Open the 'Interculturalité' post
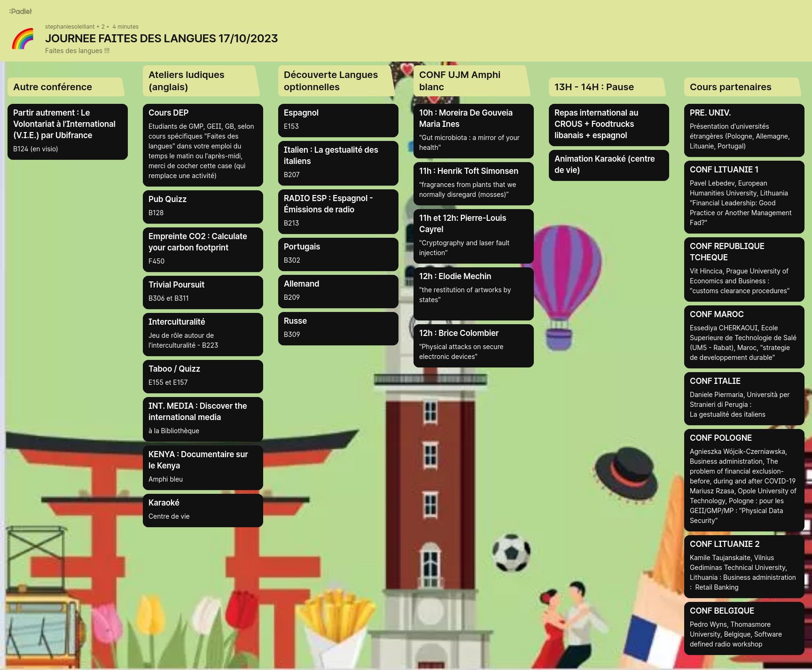812x670 pixels. click(x=203, y=335)
